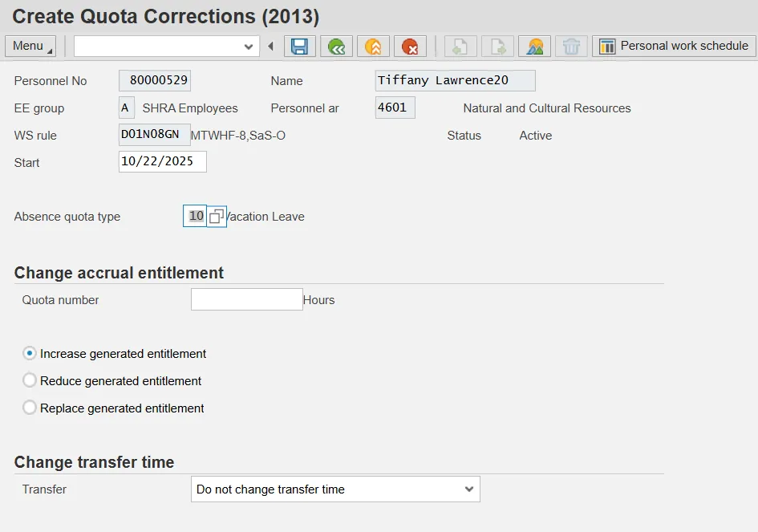758x532 pixels.
Task: Click the Overview mountain icon in toolbar
Action: pyautogui.click(x=534, y=47)
